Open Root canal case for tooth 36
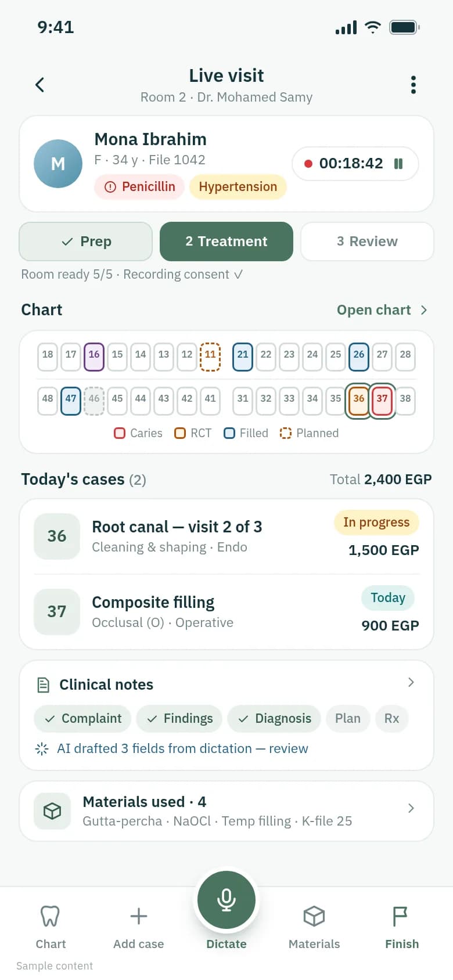The height and width of the screenshot is (980, 453). click(227, 536)
